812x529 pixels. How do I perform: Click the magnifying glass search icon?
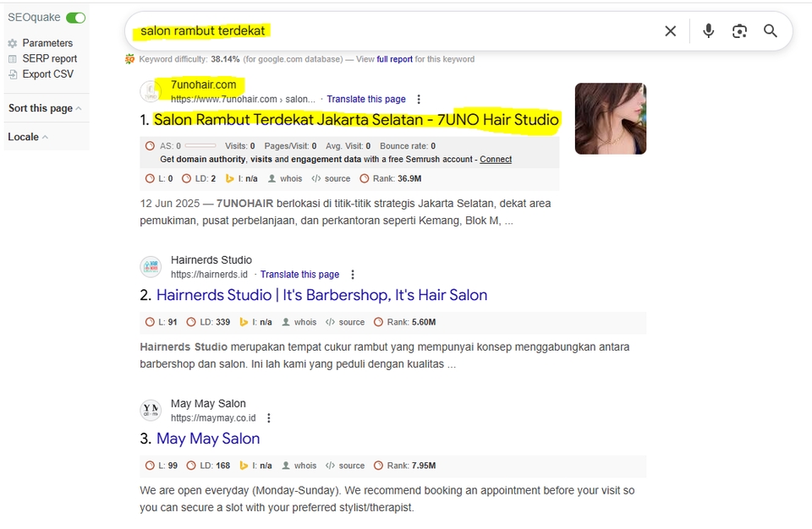coord(770,31)
